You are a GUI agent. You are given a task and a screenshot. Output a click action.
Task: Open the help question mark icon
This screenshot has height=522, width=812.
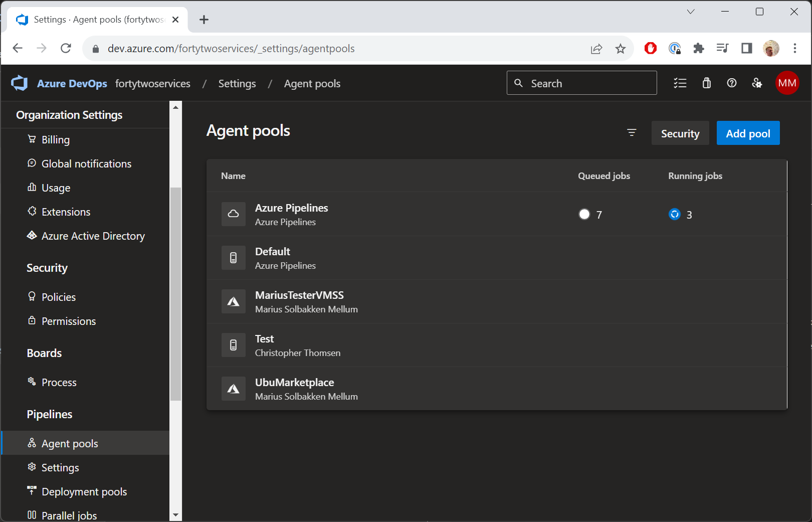pyautogui.click(x=731, y=83)
